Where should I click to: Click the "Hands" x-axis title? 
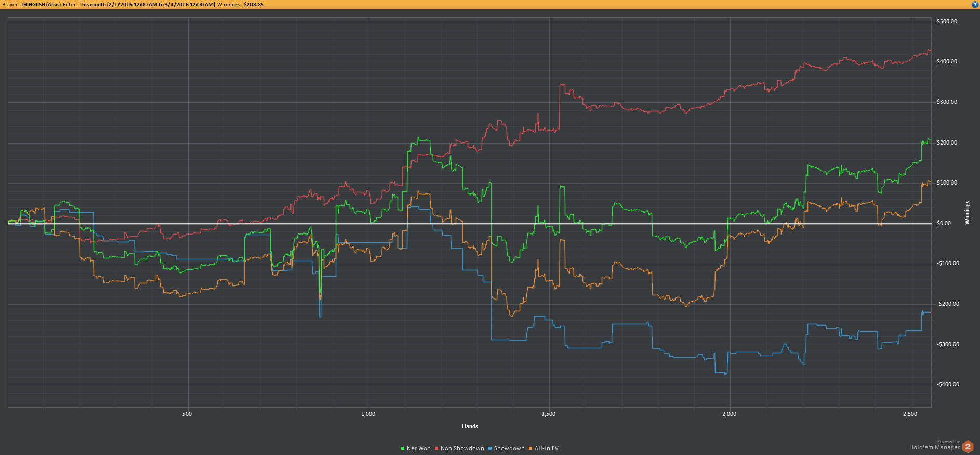470,426
